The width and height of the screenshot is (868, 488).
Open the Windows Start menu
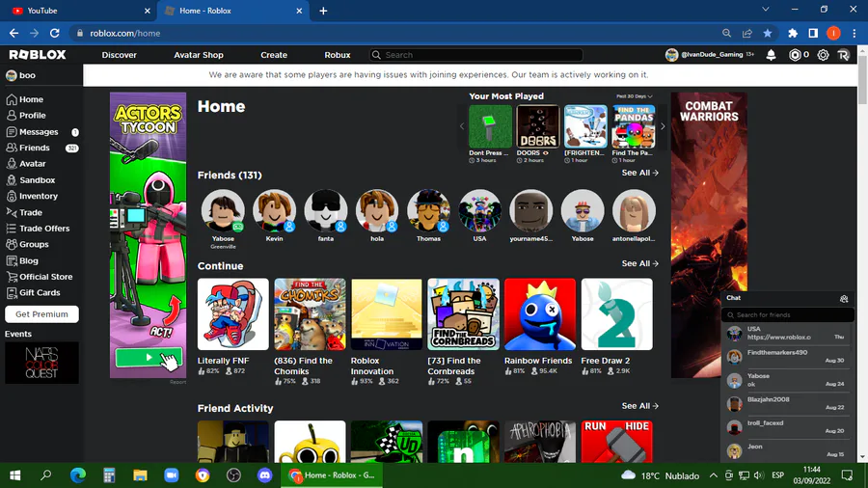pyautogui.click(x=14, y=475)
